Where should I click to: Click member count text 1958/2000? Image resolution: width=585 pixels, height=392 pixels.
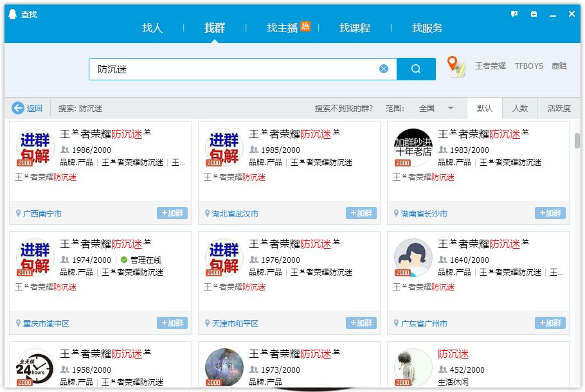pos(91,370)
